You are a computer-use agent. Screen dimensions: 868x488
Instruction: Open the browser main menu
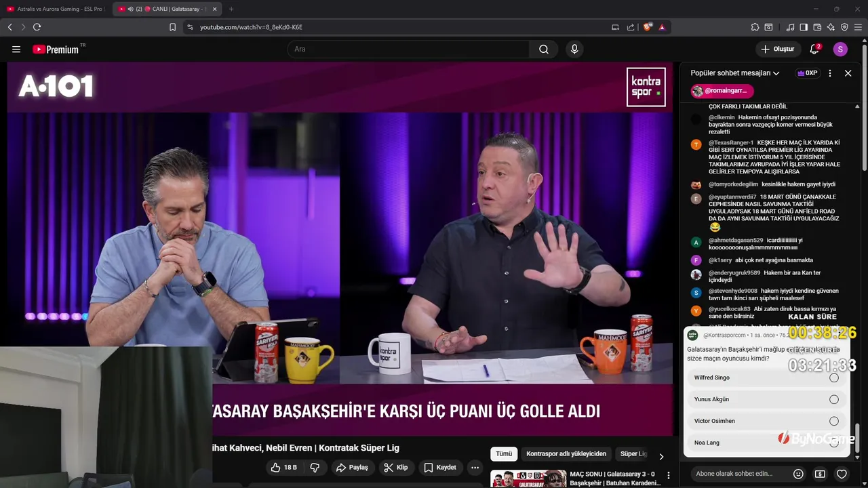858,27
